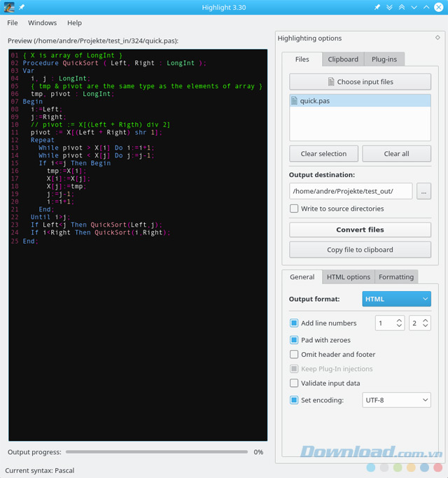Image resolution: width=448 pixels, height=478 pixels.
Task: Select the quick.pas file icon in list
Action: pyautogui.click(x=295, y=101)
